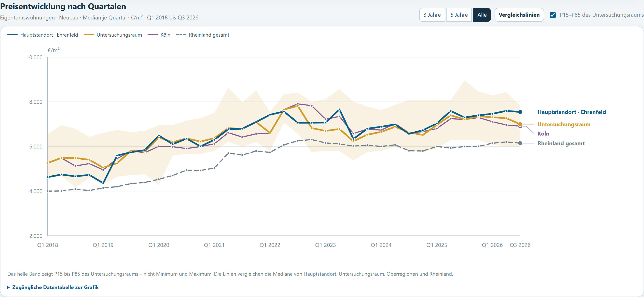Screen dimensions: 644x297
Task: Click the 4.000 y-axis value
Action: (x=36, y=191)
